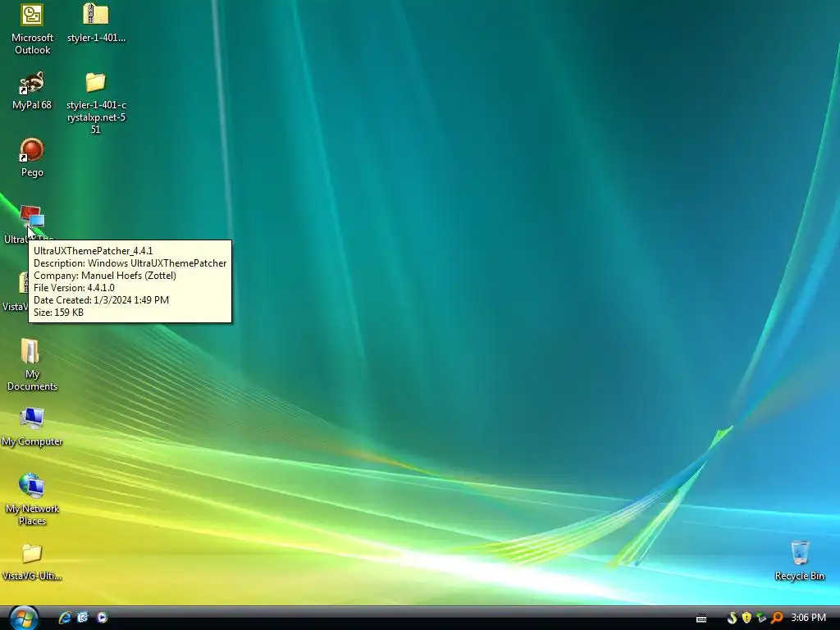Viewport: 840px width, 630px height.
Task: Launch Windows Media Player from Quick Launch
Action: (102, 618)
